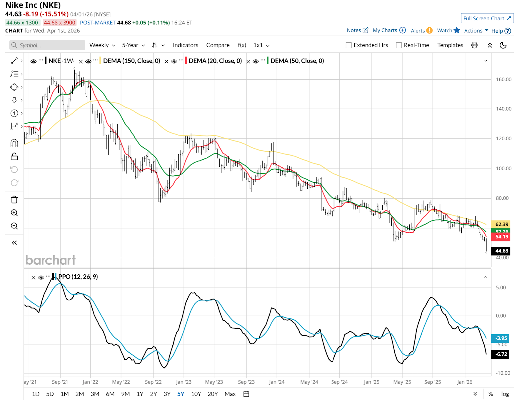
Task: Open Full Screen Chart link
Action: pyautogui.click(x=487, y=18)
